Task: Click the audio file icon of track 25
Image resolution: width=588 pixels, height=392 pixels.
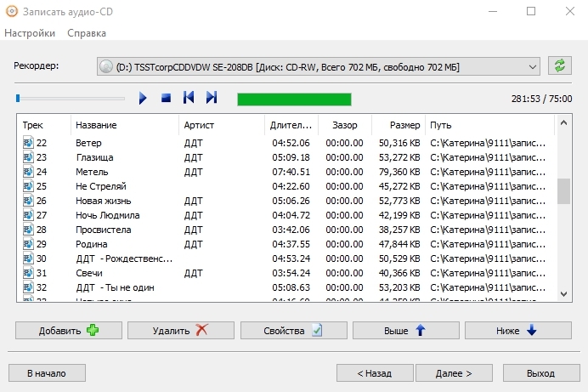Action: click(x=28, y=186)
